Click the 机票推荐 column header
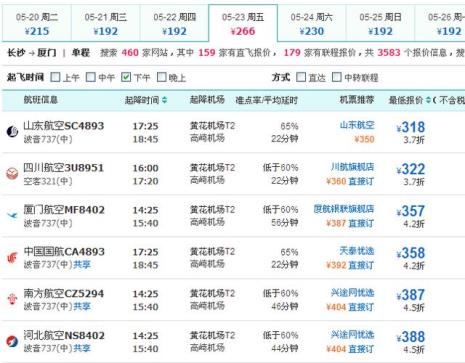This screenshot has height=363, width=465. [357, 100]
